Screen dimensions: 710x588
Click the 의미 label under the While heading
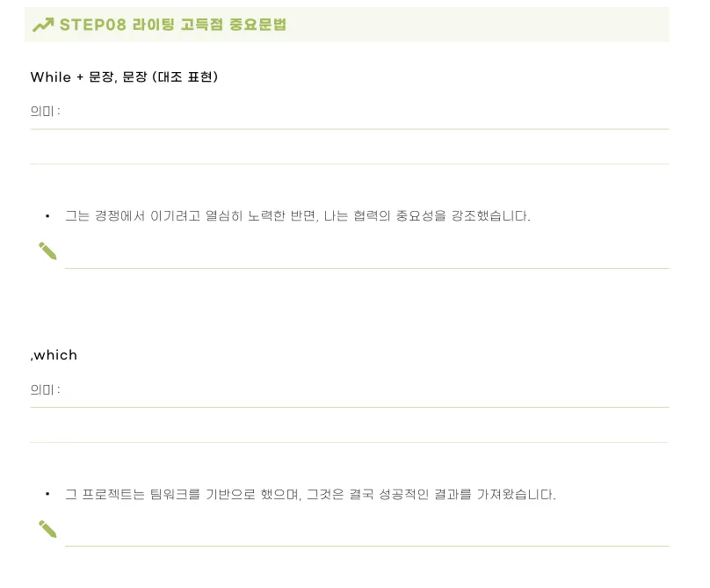pyautogui.click(x=45, y=111)
